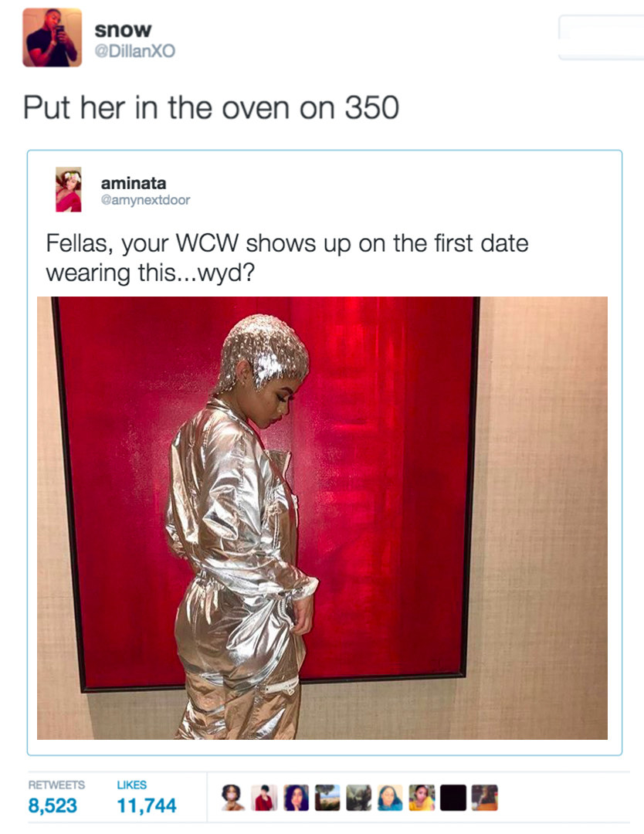Click the display name "snow"
Screen dimensions: 644x834
[x=123, y=30]
